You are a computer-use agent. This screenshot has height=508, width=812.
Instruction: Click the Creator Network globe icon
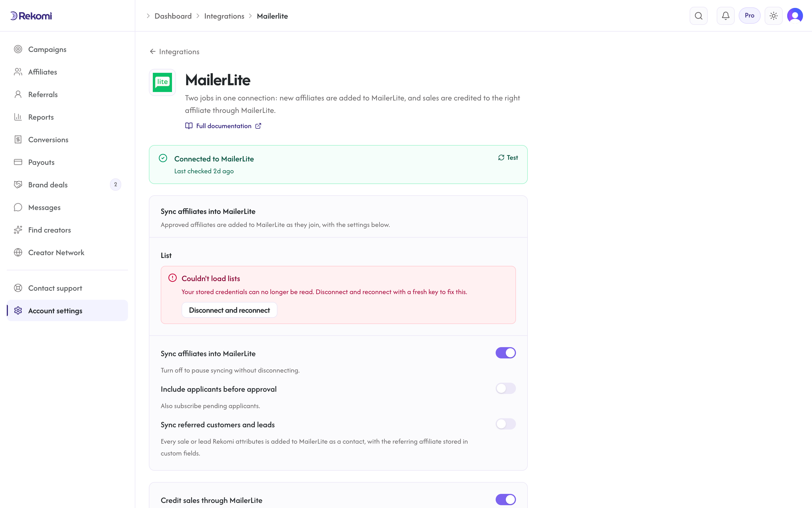(18, 252)
